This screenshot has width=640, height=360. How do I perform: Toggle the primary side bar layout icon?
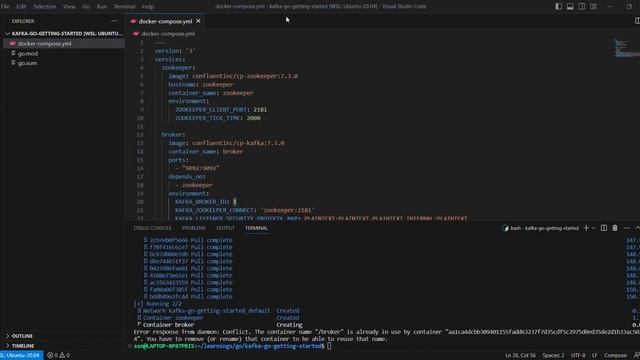tap(558, 7)
